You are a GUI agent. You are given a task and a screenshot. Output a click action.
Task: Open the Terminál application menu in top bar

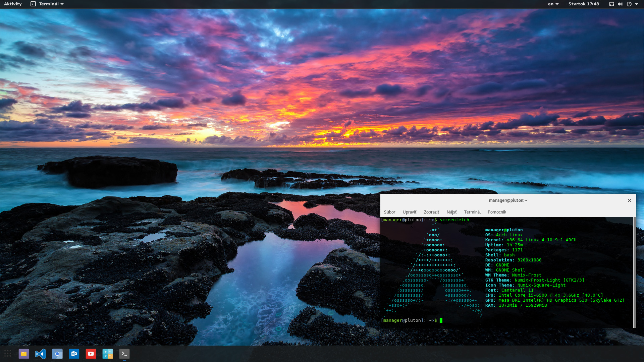(x=51, y=4)
